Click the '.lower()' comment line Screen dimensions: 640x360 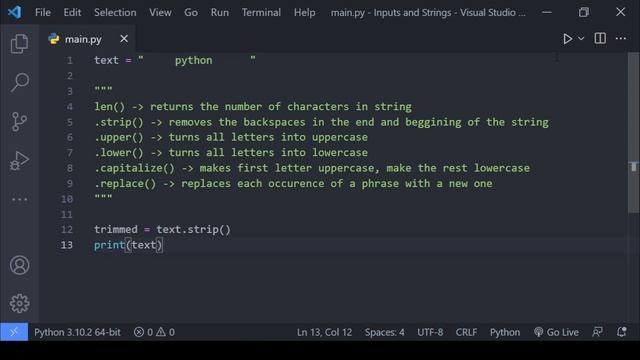[231, 153]
